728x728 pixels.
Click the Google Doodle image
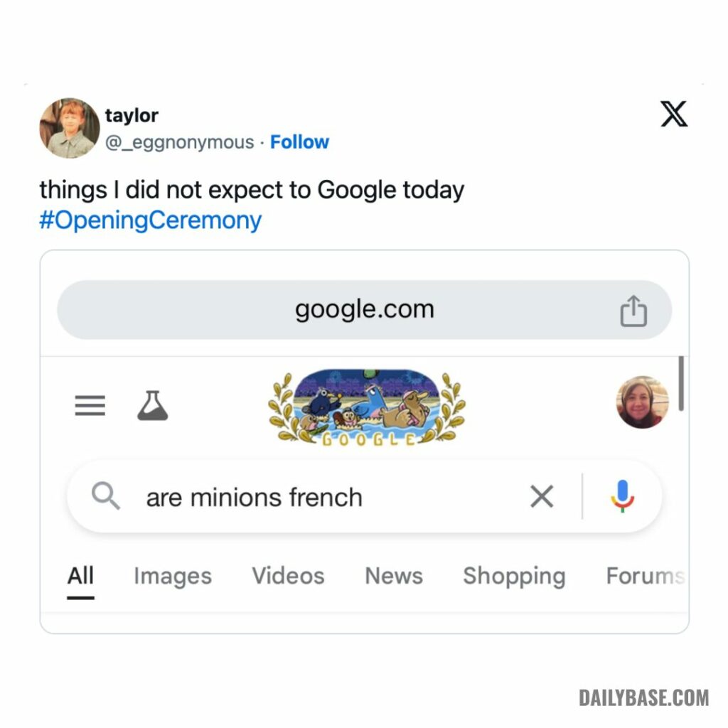(x=366, y=407)
